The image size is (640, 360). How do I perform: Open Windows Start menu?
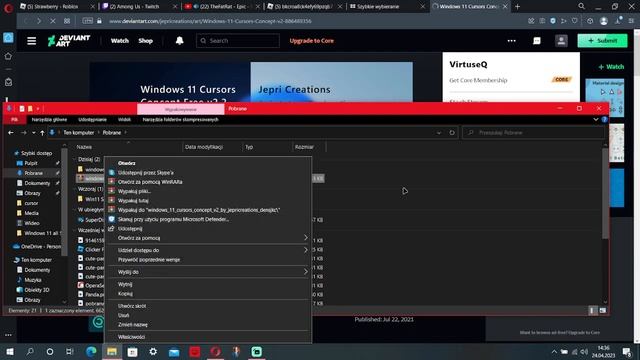(10, 351)
